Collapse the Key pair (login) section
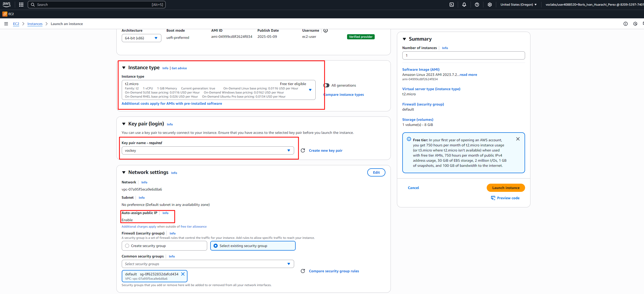644x294 pixels. (124, 124)
